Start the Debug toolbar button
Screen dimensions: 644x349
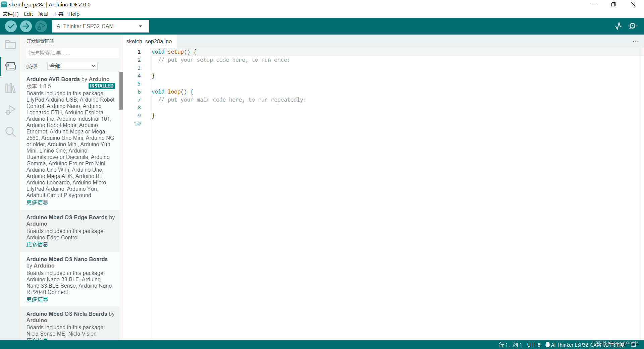pyautogui.click(x=41, y=26)
